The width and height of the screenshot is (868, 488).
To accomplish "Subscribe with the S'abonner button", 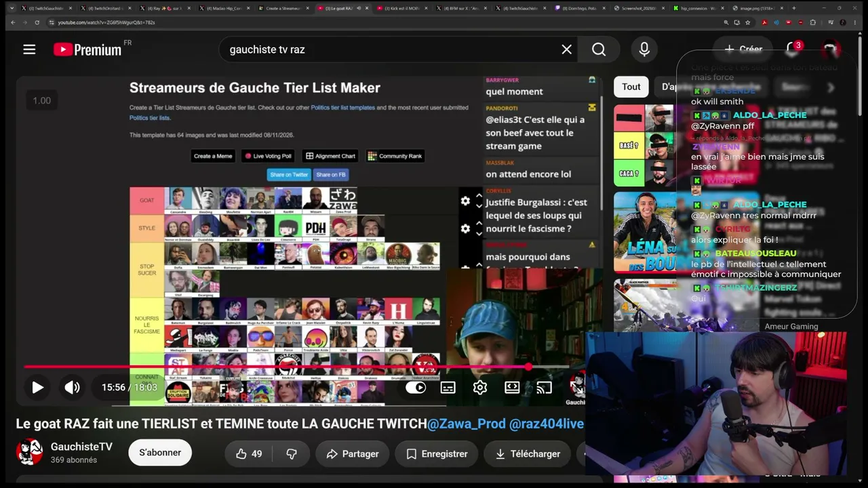I will [x=160, y=453].
